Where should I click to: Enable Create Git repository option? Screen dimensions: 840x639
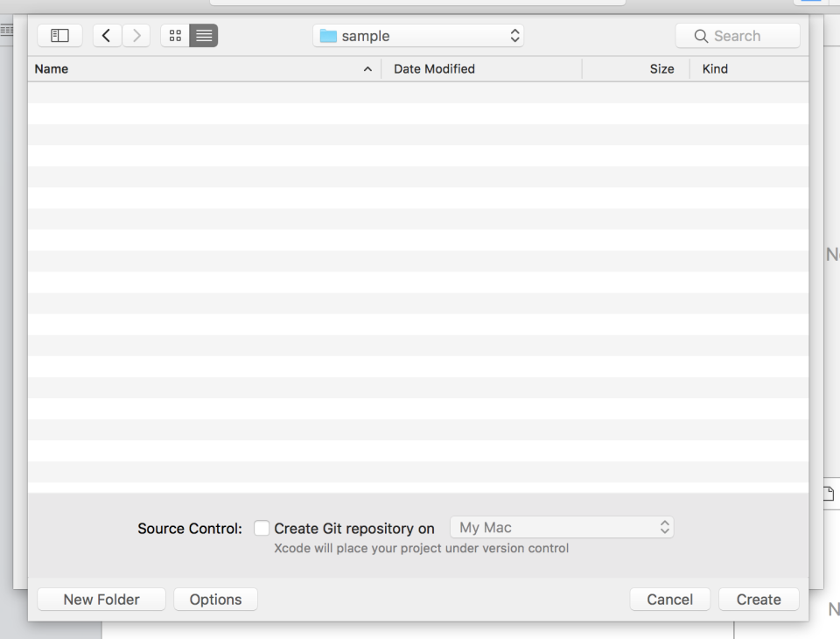[x=262, y=528]
